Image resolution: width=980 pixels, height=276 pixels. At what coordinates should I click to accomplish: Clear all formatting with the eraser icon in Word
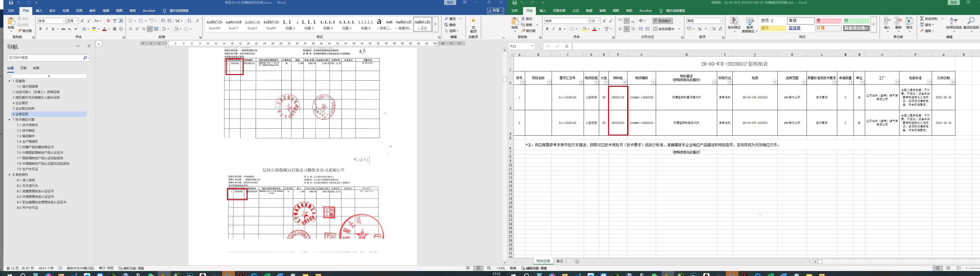tap(108, 21)
